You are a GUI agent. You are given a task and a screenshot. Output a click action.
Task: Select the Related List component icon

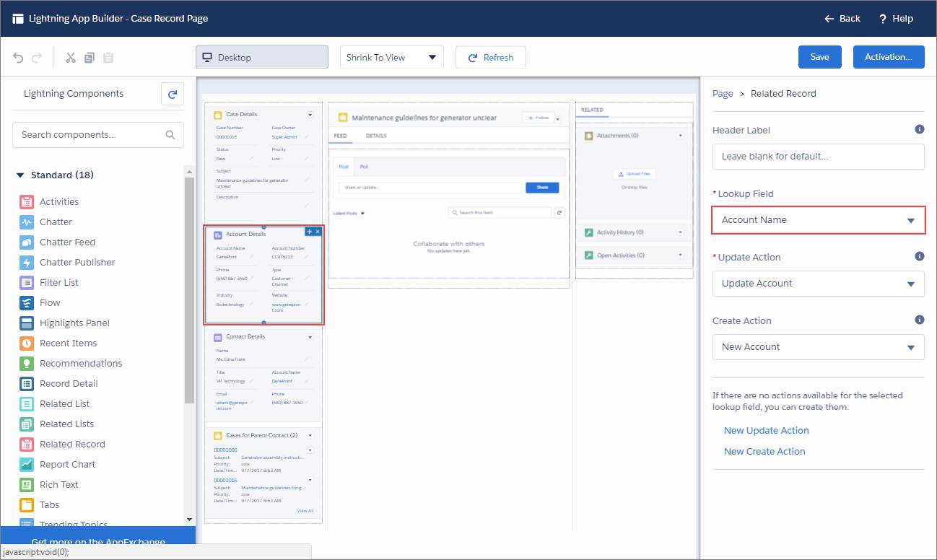pyautogui.click(x=27, y=404)
